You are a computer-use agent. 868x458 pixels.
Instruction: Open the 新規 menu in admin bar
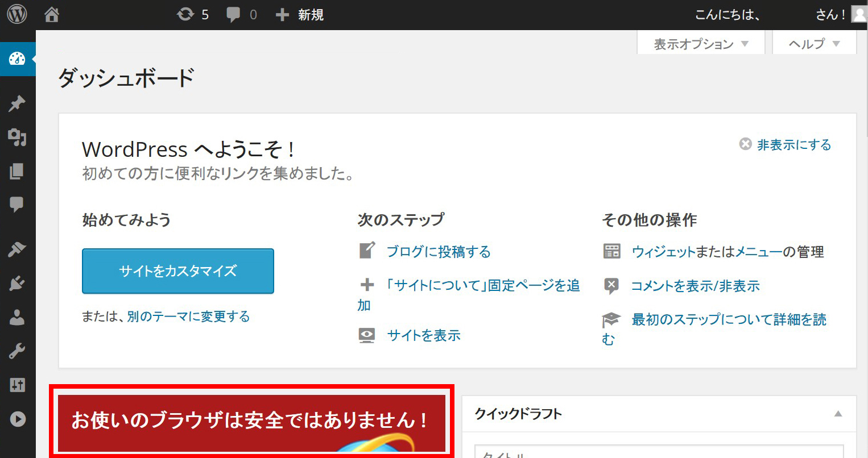[300, 14]
